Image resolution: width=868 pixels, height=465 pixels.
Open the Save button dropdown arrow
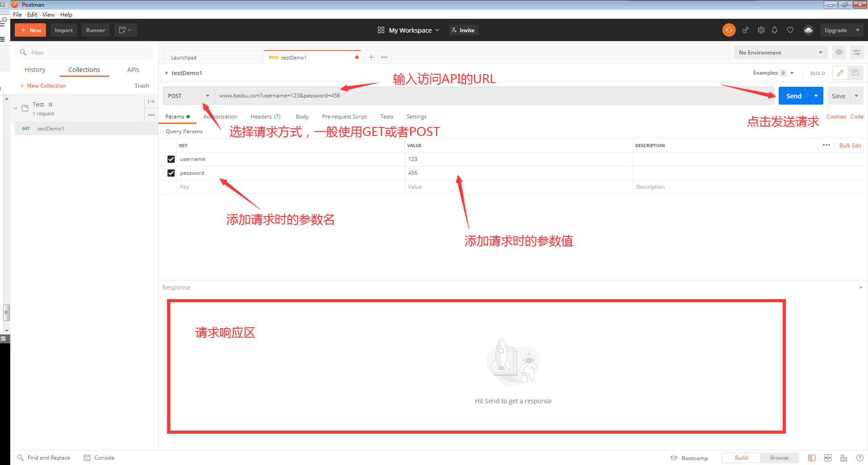(x=856, y=96)
